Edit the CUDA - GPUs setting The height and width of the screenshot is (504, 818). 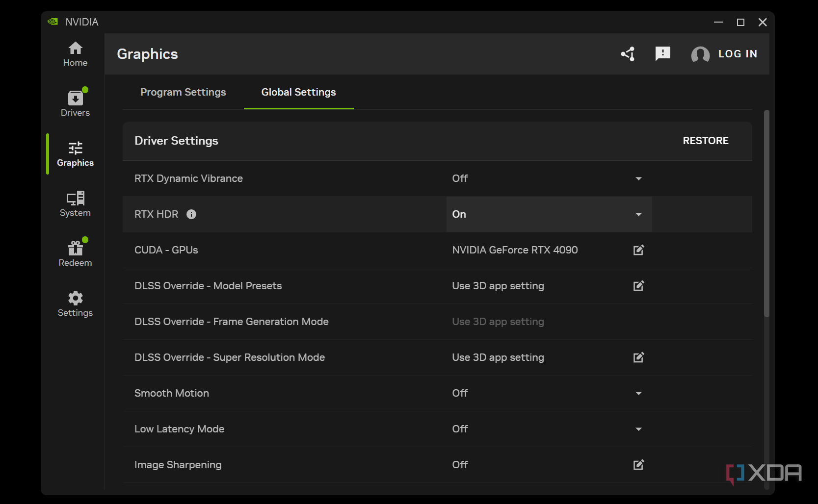click(638, 250)
